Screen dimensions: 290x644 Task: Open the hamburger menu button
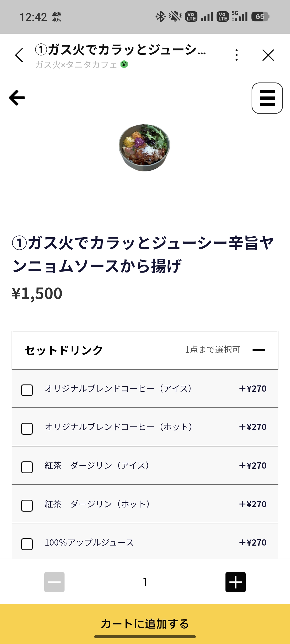coord(267,98)
